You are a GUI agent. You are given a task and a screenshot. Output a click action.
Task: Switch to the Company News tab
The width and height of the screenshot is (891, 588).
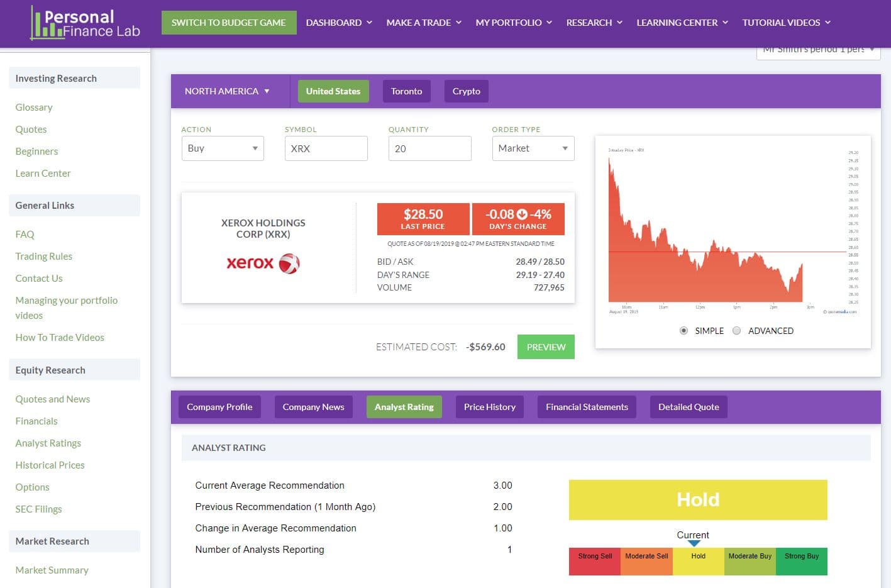(313, 407)
